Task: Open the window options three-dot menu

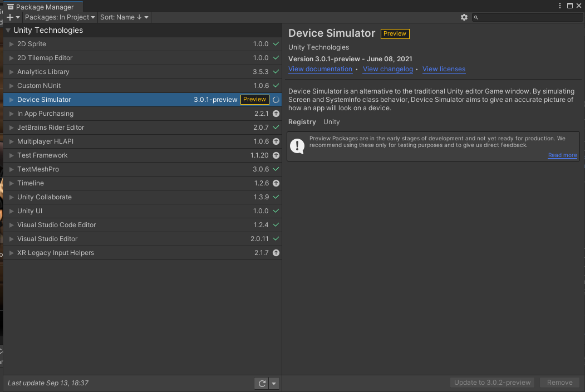Action: pyautogui.click(x=559, y=6)
